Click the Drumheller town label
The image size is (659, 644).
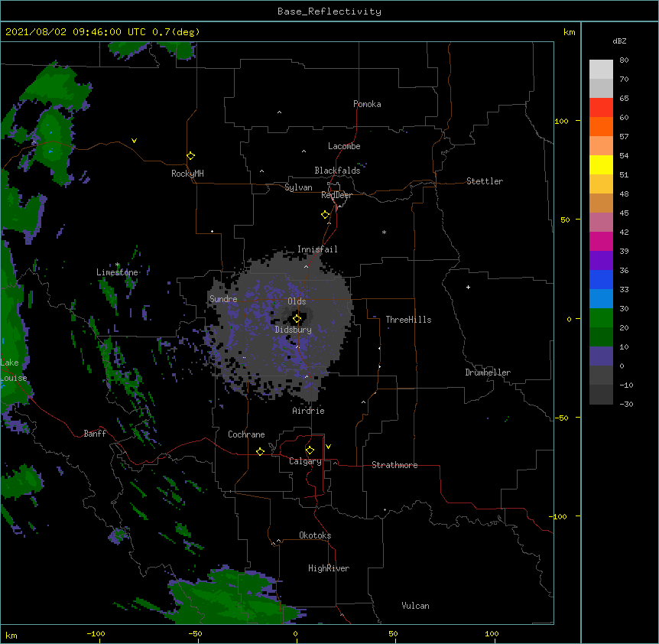tap(488, 372)
